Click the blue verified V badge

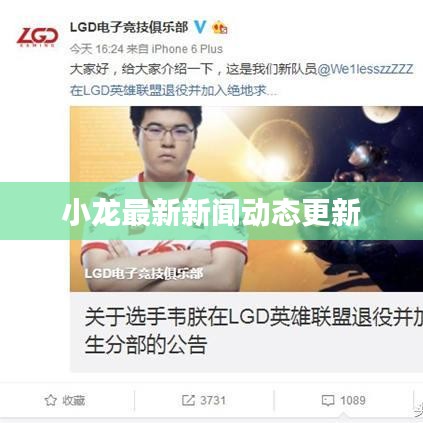click(200, 27)
